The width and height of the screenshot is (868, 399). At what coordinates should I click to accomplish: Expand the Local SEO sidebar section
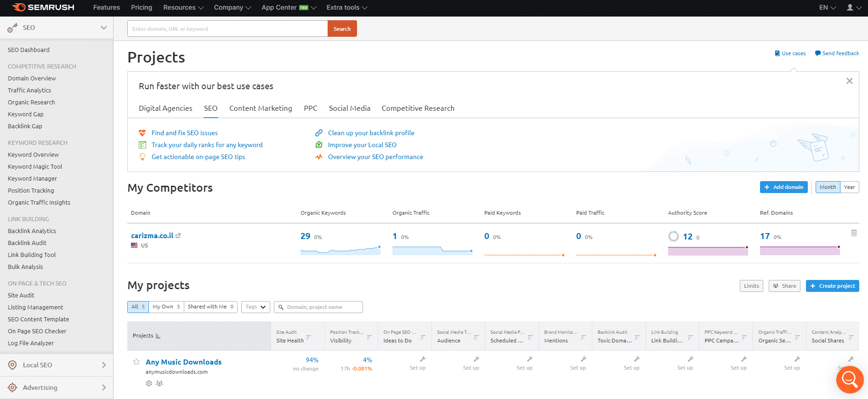pos(104,365)
